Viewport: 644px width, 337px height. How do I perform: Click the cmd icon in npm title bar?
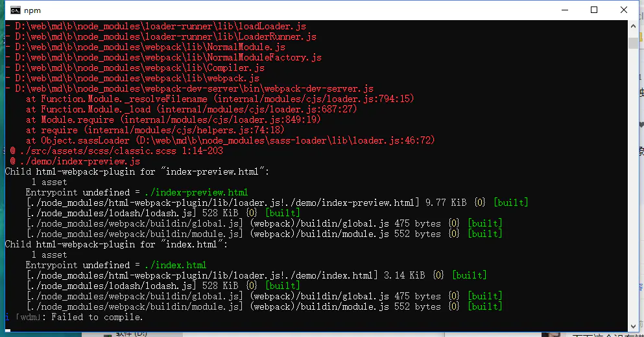(x=16, y=10)
